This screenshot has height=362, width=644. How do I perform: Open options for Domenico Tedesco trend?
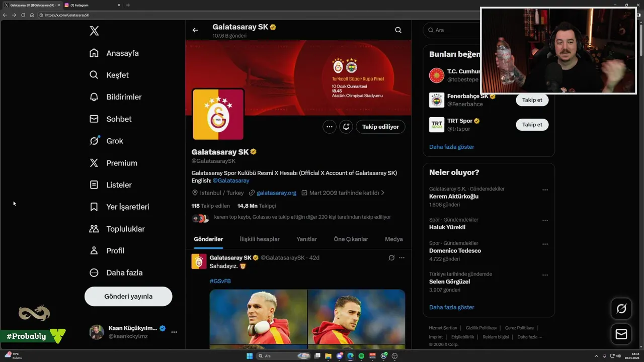coord(545,244)
